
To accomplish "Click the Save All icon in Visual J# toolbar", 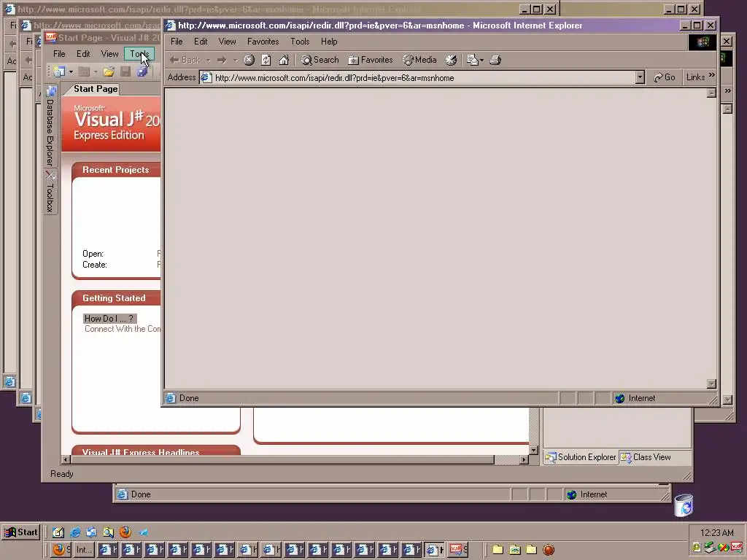I will click(x=142, y=72).
